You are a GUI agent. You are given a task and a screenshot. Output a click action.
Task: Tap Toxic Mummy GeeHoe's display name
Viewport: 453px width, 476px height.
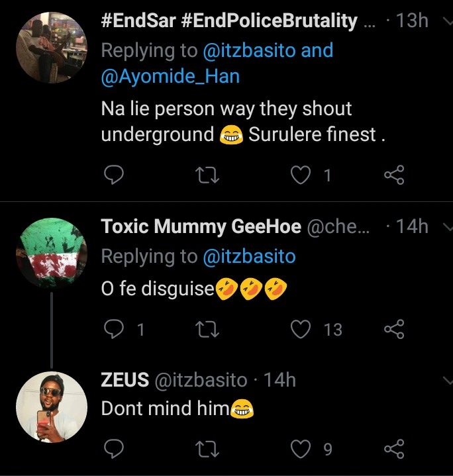(199, 227)
